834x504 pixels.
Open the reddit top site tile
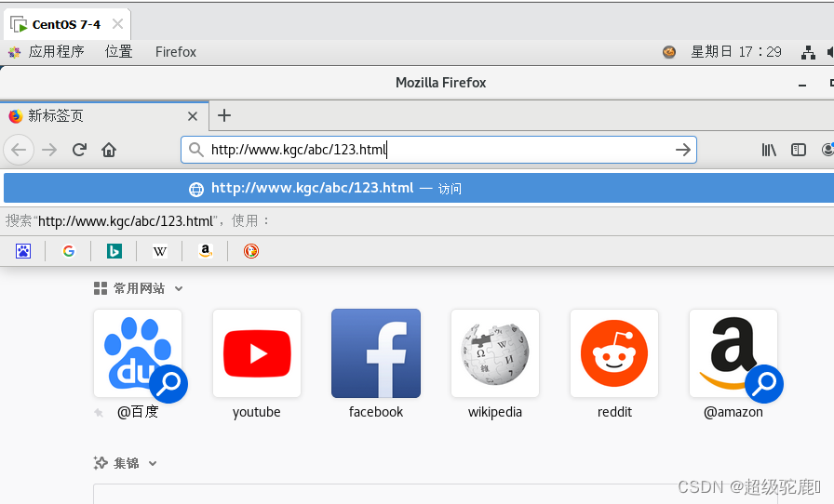tap(614, 353)
